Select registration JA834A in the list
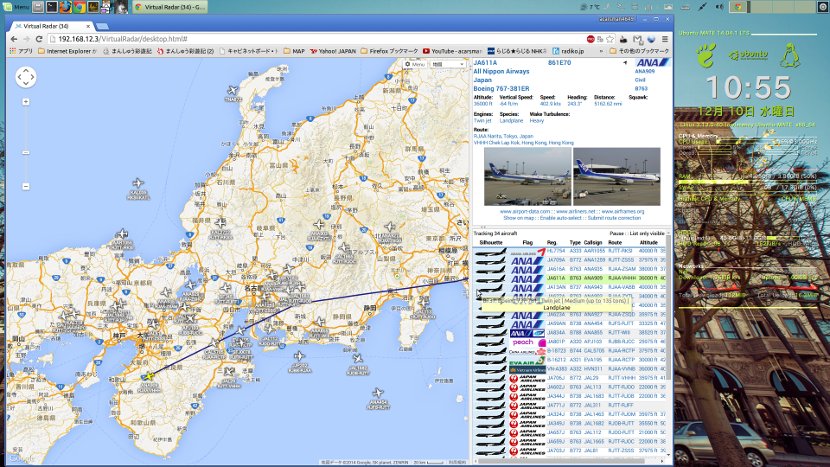The width and height of the screenshot is (830, 467). click(x=556, y=333)
